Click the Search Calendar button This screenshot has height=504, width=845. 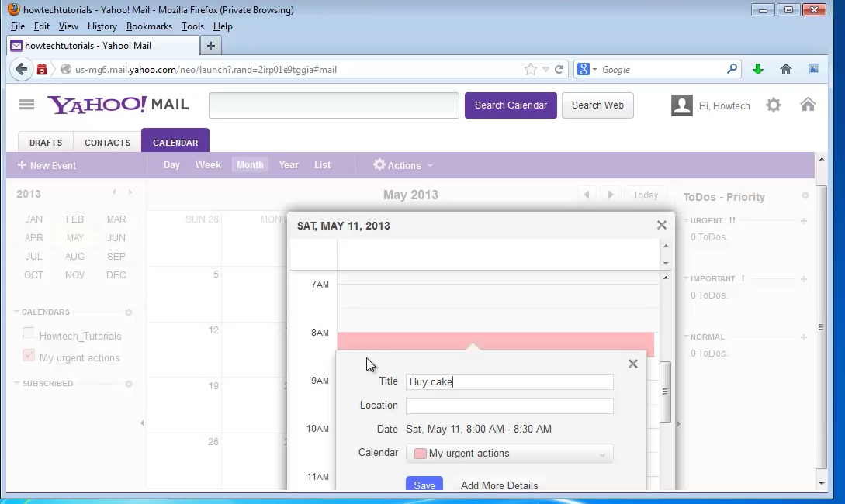(x=511, y=105)
